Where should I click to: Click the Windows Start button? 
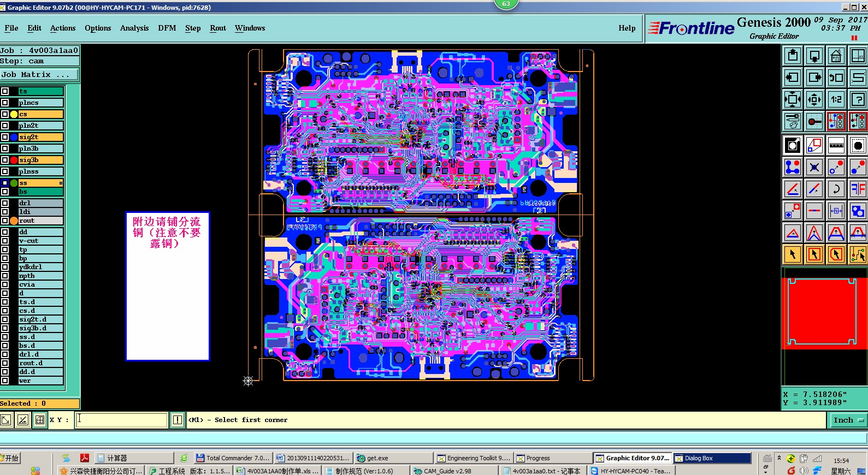11,458
